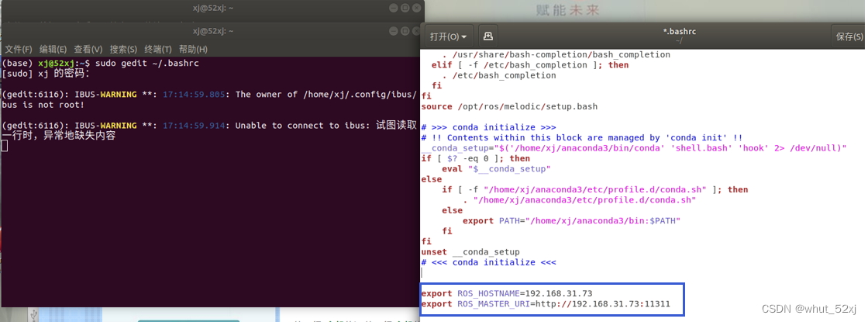The width and height of the screenshot is (868, 322).
Task: Click the '. /usr/share/bash-completion/bash_completion' line
Action: coord(556,55)
